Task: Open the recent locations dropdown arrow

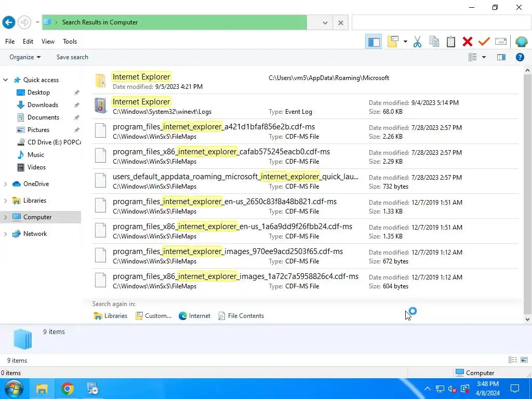Action: [x=37, y=22]
